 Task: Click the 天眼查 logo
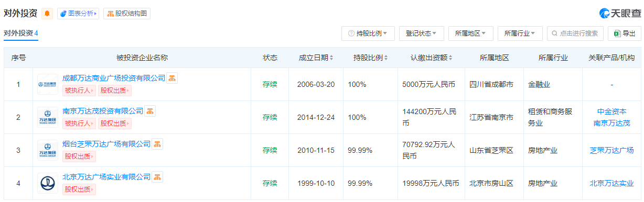tap(620, 14)
